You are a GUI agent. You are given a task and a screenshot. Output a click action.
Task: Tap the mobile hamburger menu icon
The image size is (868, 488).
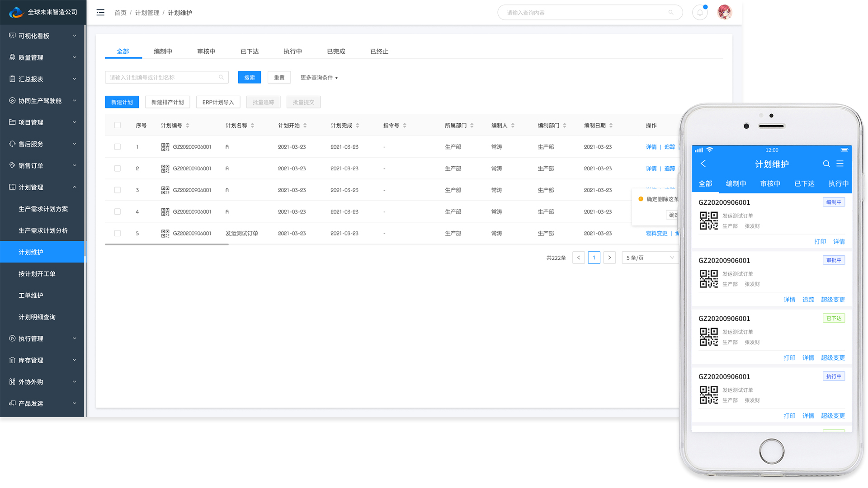840,164
